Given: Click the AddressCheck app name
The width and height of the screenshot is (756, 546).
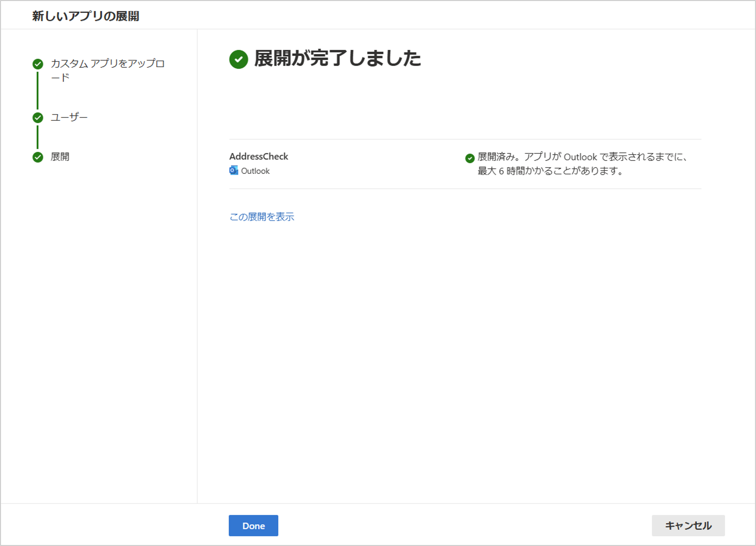Looking at the screenshot, I should click(259, 156).
